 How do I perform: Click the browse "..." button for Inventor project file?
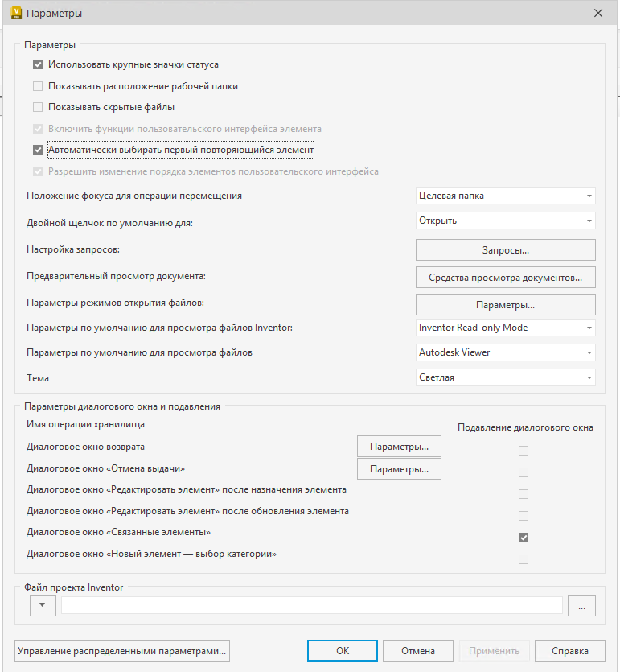[x=581, y=606]
